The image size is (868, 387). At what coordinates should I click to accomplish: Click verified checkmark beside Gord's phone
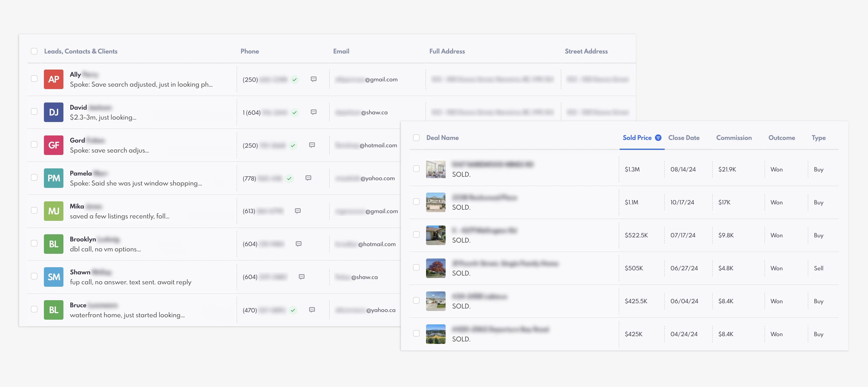pos(293,146)
